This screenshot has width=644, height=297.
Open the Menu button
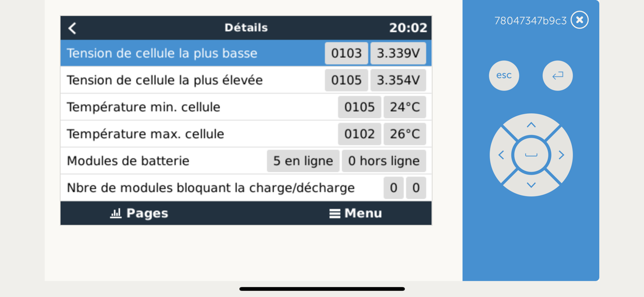[356, 213]
